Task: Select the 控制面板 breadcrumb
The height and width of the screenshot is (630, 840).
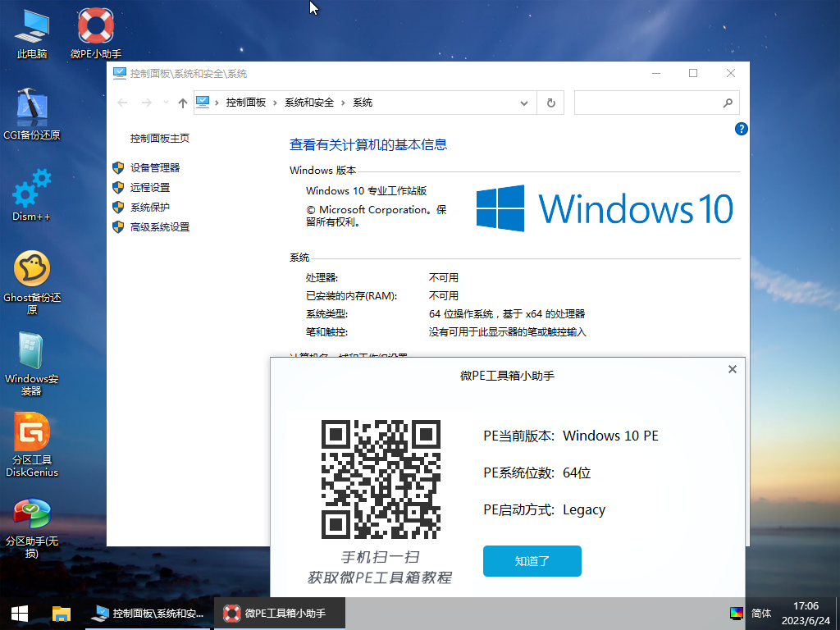Action: [246, 103]
